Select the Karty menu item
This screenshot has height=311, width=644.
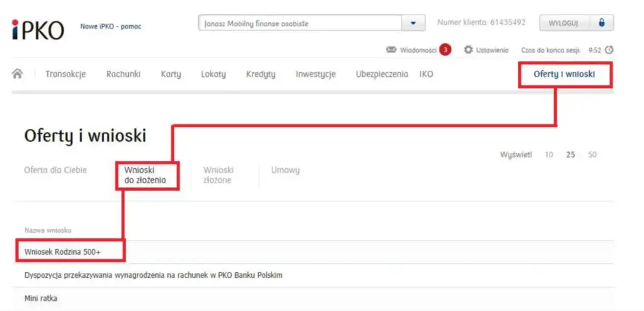[170, 74]
